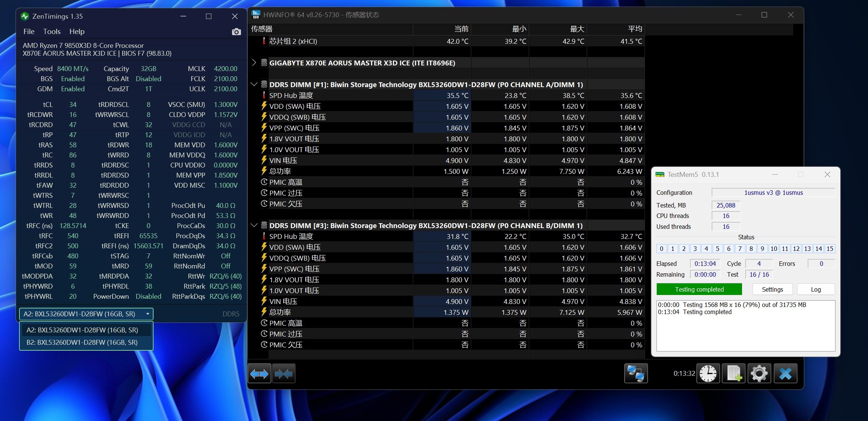Click HWiNFO expand columns arrows icon
The image size is (868, 421).
259,374
